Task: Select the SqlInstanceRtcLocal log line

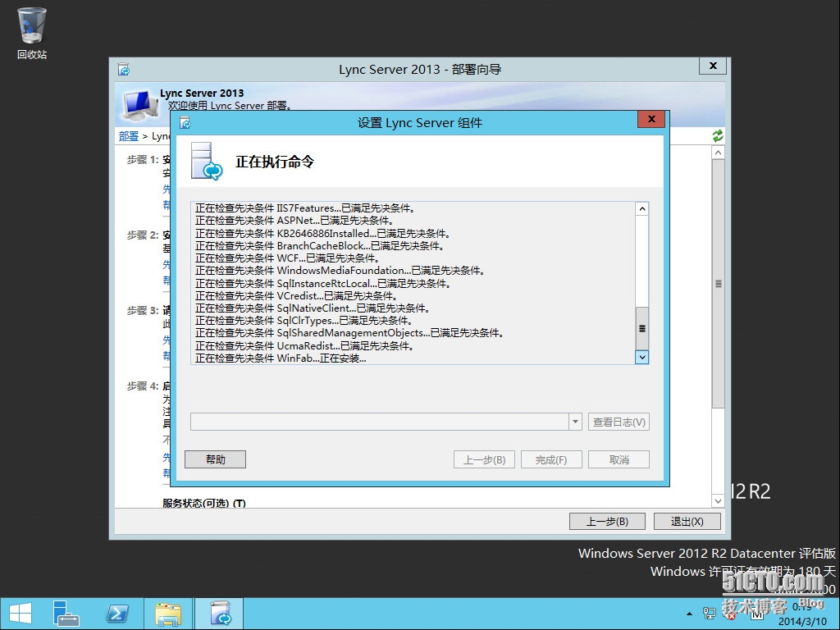Action: click(322, 283)
